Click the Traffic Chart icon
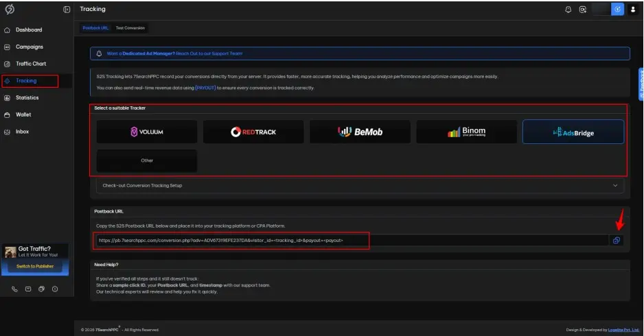Screen dimensions: 644x336 click(7, 64)
